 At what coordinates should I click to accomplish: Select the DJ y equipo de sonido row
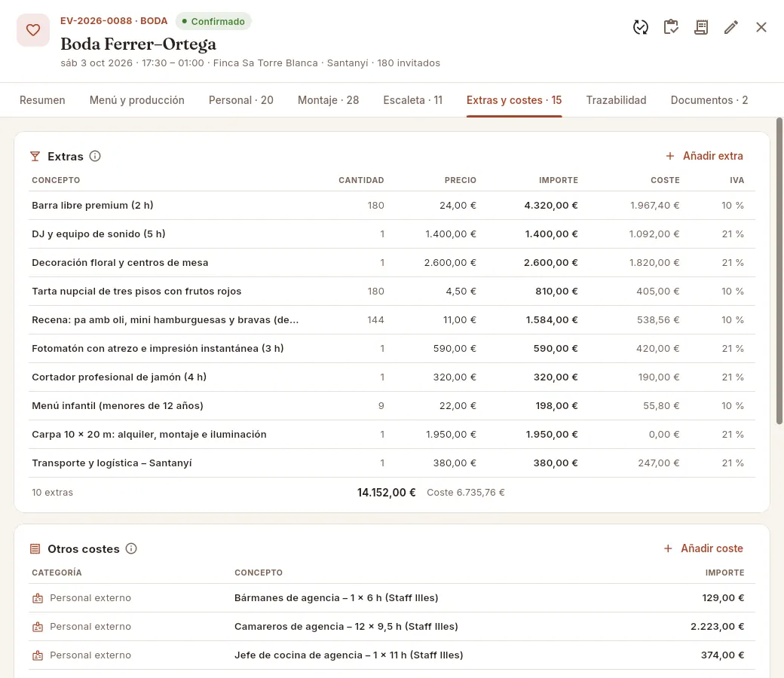pos(391,234)
